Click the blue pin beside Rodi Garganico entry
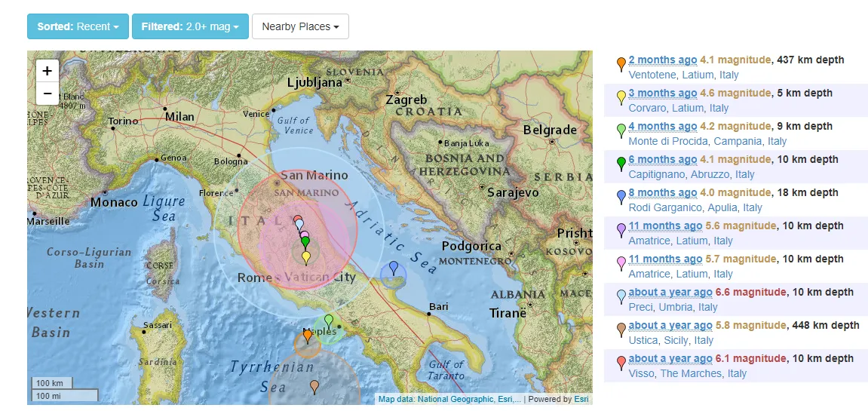868x411 pixels. (x=621, y=197)
